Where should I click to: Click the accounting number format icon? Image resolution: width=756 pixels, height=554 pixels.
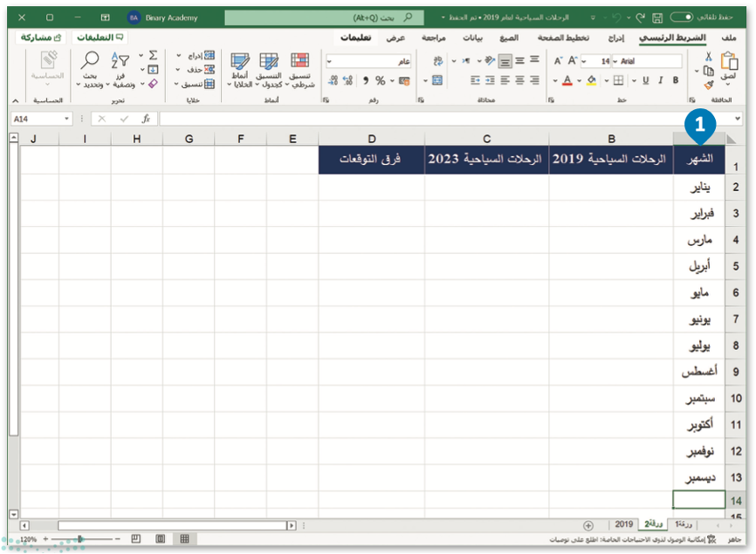404,80
